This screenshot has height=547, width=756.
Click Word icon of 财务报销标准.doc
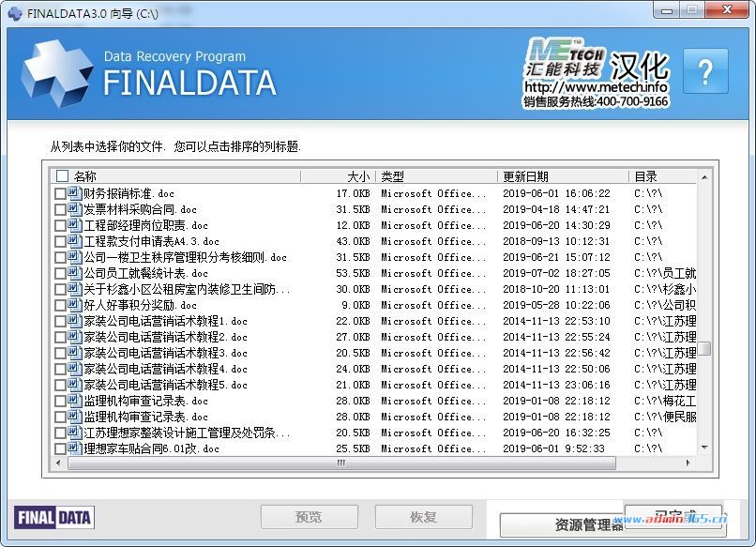coord(74,193)
